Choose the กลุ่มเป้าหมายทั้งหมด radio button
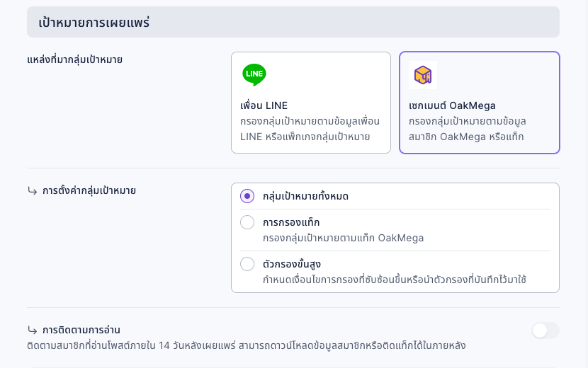 (247, 196)
